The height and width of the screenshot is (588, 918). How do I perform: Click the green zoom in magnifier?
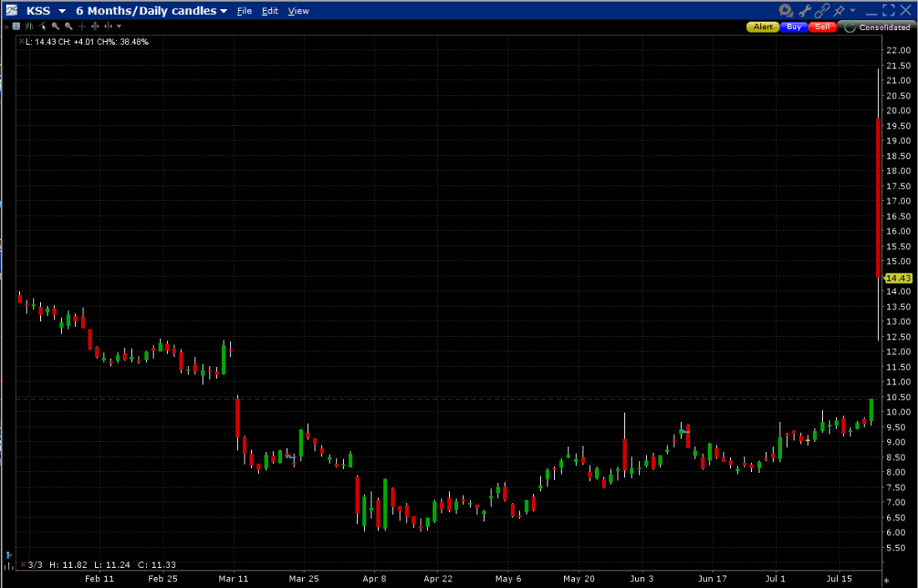pyautogui.click(x=56, y=27)
